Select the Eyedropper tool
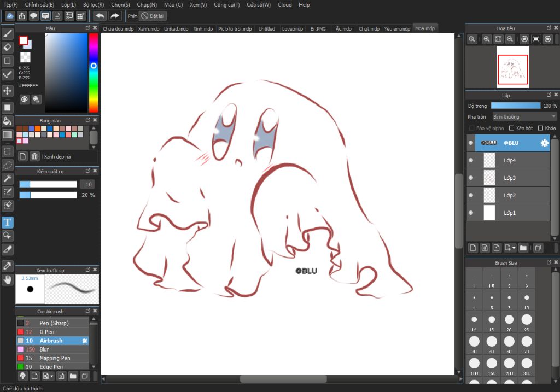The height and width of the screenshot is (392, 560). tap(7, 266)
